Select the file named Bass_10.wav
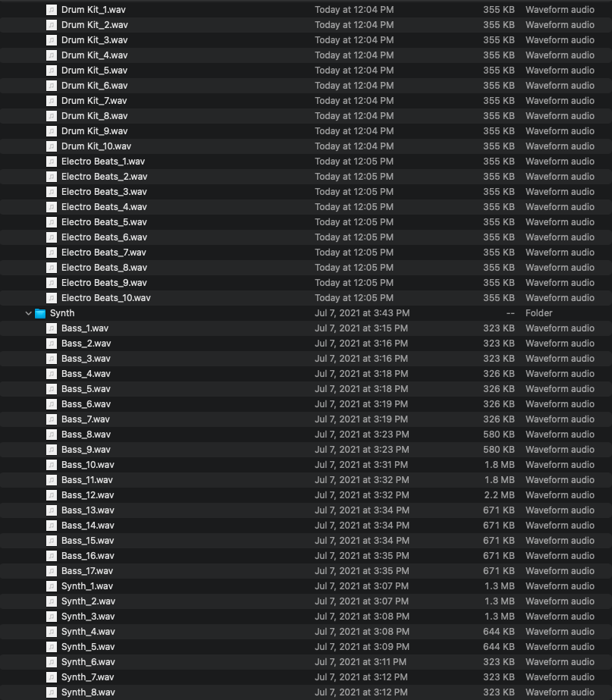 [87, 465]
